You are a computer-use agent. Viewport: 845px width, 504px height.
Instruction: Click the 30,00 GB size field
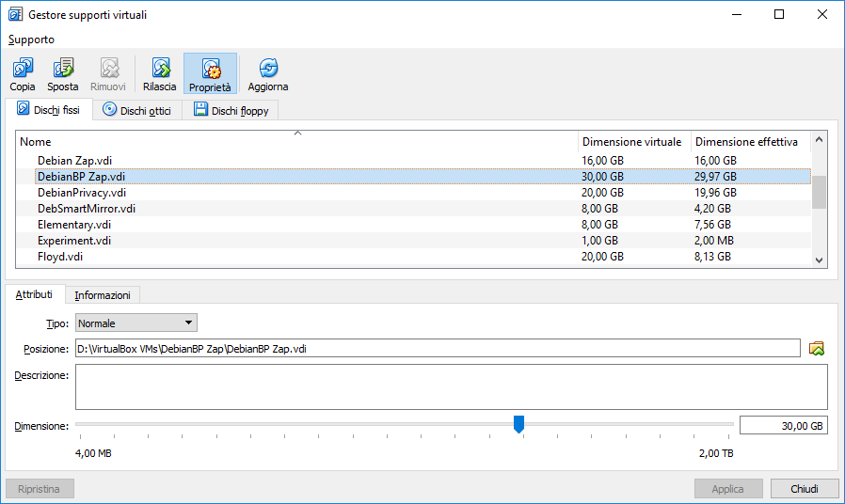pos(784,425)
